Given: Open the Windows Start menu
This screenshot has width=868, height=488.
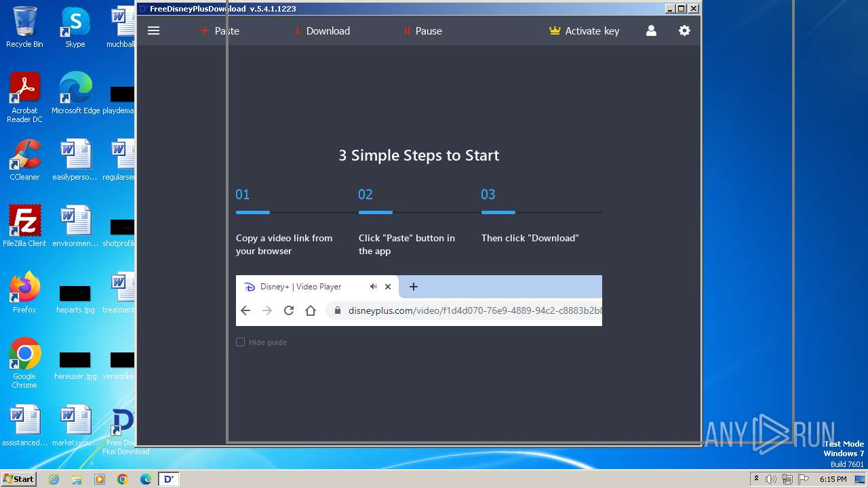Looking at the screenshot, I should point(18,479).
